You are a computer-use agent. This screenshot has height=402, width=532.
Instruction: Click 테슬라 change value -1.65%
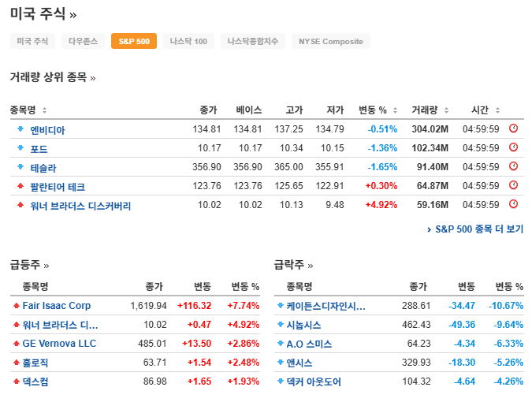[x=382, y=167]
